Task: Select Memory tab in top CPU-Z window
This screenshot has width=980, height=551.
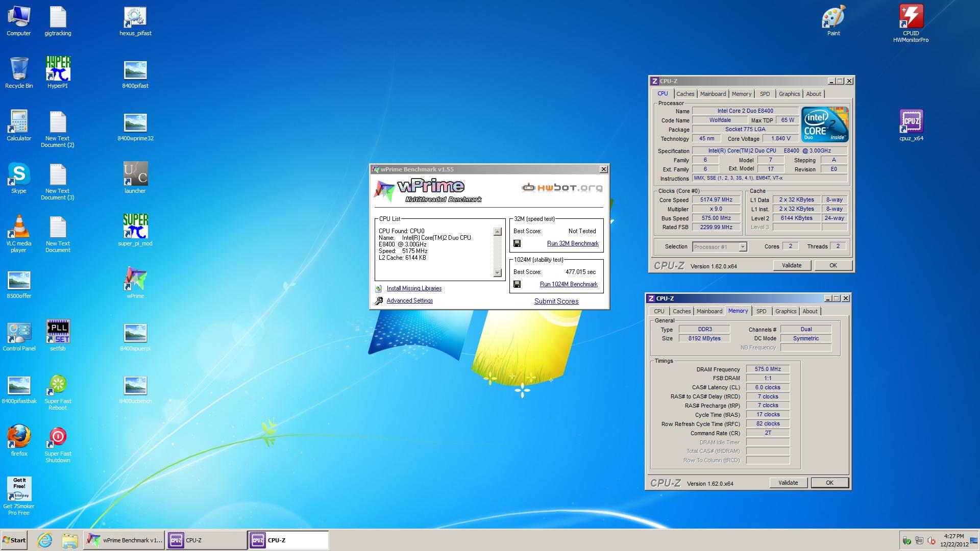Action: click(x=741, y=94)
